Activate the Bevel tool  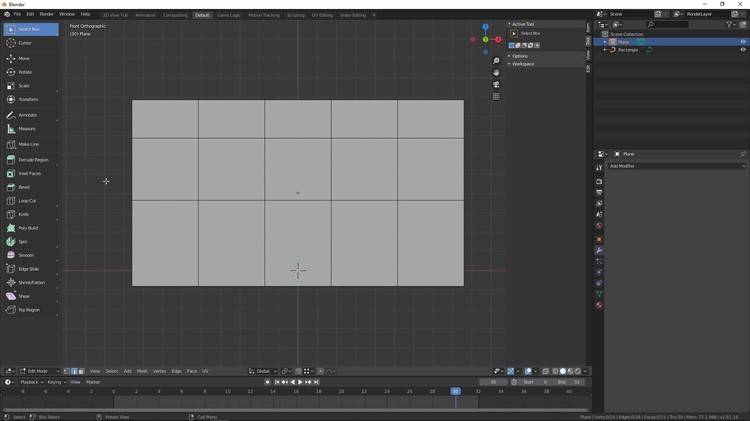(24, 187)
